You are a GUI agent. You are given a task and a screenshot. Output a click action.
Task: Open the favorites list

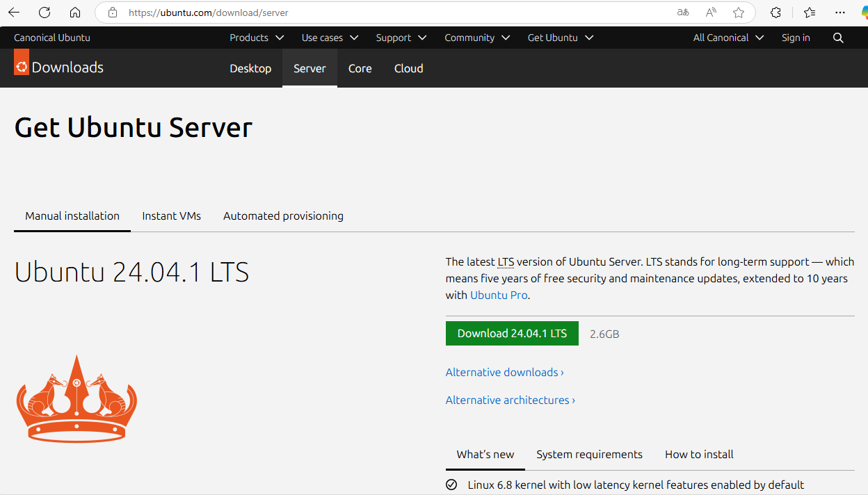click(810, 13)
